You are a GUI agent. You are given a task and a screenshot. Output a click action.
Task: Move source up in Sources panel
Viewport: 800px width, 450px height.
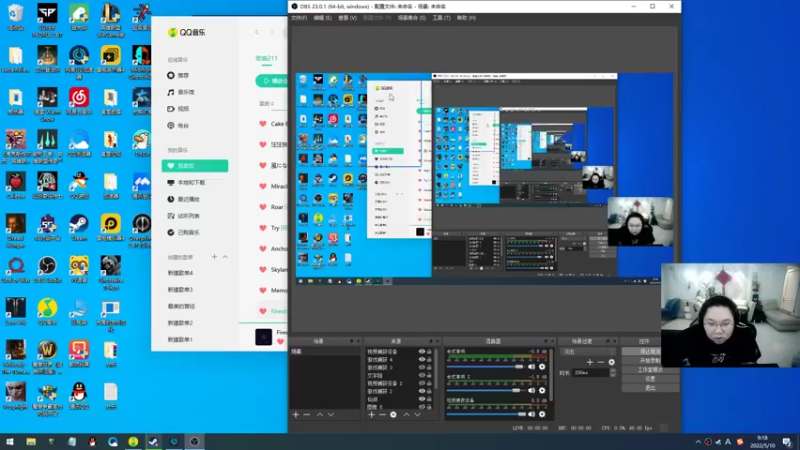[407, 415]
